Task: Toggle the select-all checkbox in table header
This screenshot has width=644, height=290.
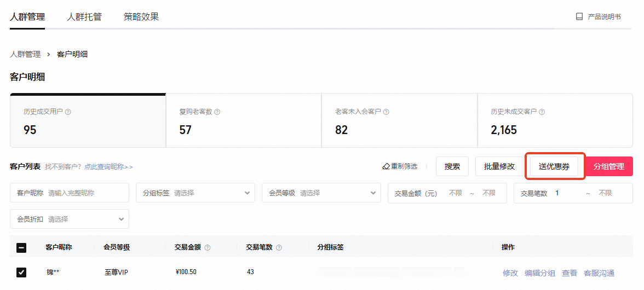Action: tap(21, 247)
